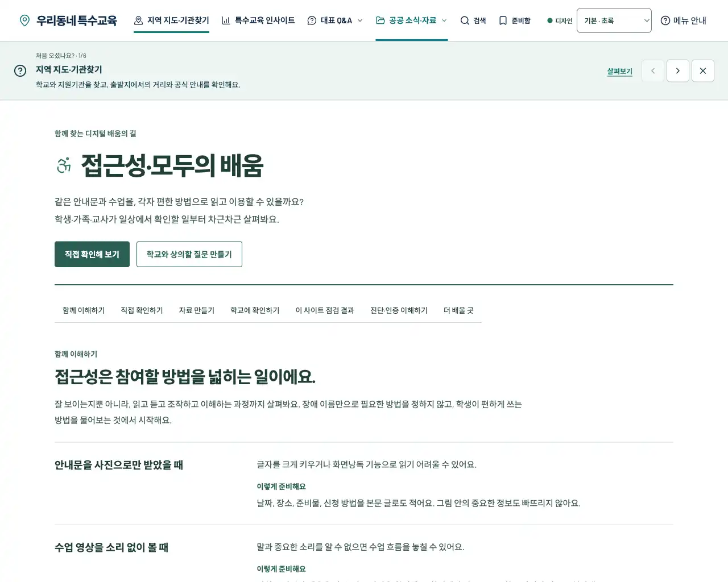Go to the previous tour step arrow
Viewport: 728px width, 582px height.
[x=653, y=71]
